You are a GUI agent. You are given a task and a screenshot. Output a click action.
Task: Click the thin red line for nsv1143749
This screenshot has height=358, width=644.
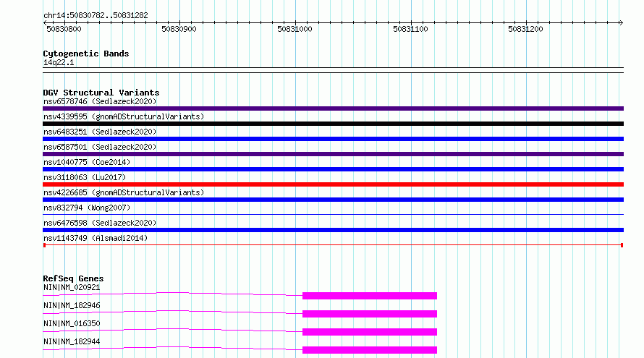click(333, 245)
